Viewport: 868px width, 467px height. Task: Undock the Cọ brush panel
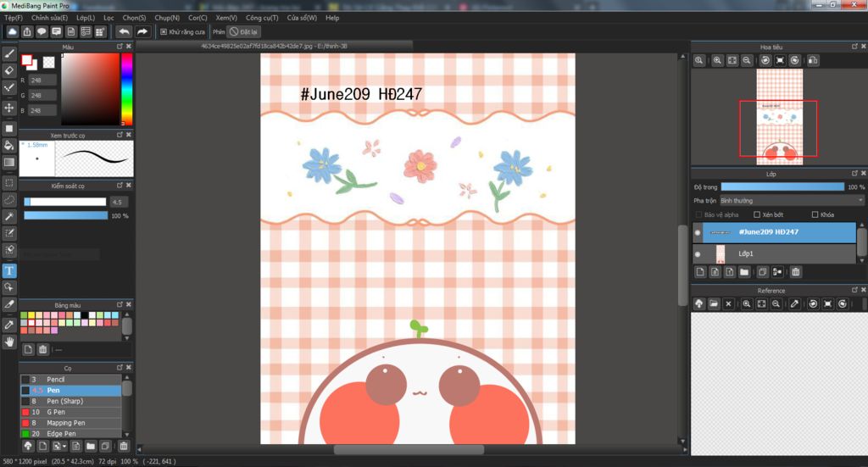120,367
